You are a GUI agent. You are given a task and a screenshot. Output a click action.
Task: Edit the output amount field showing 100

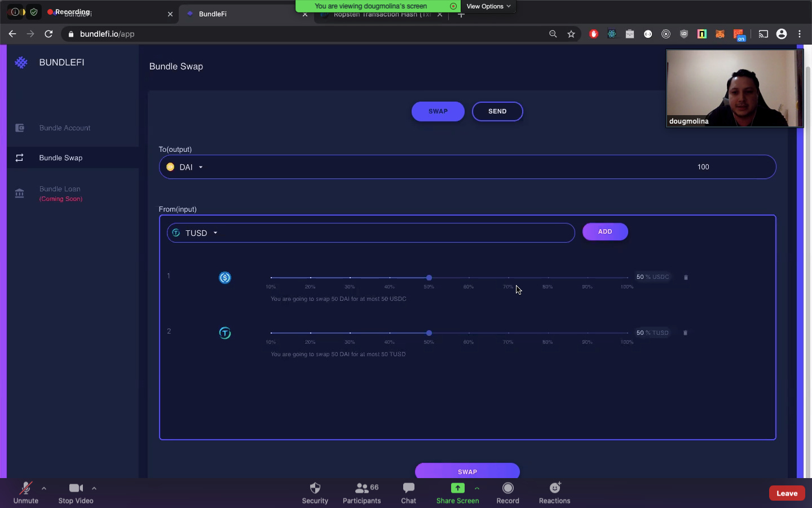click(x=703, y=167)
